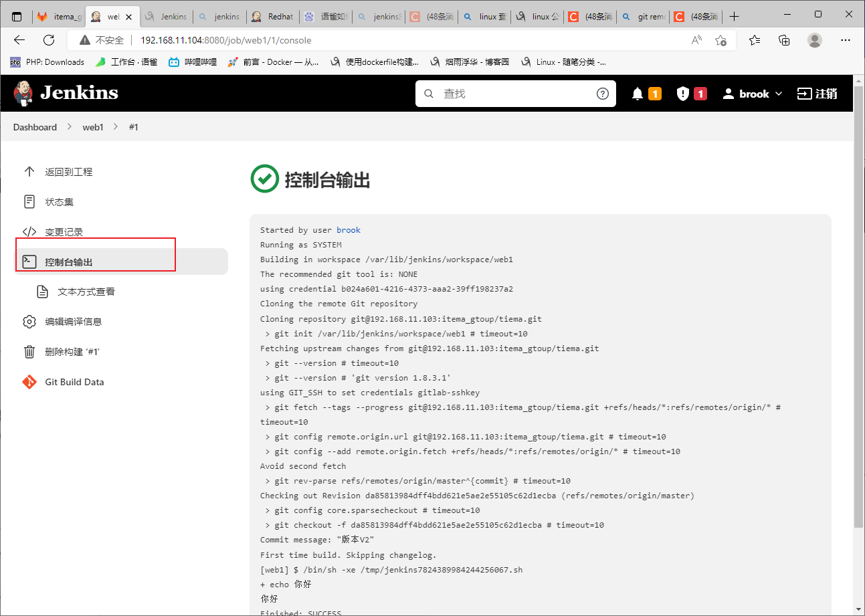
Task: Click the Git Build Data icon
Action: pos(29,382)
